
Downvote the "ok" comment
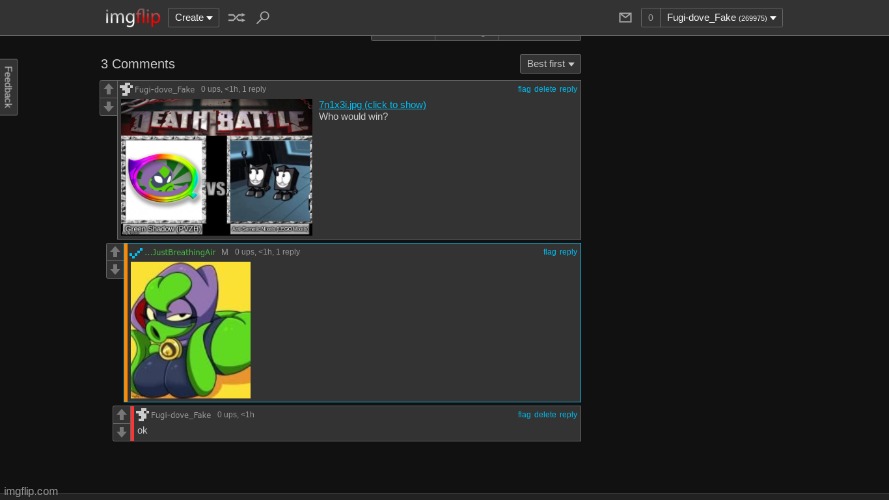121,432
